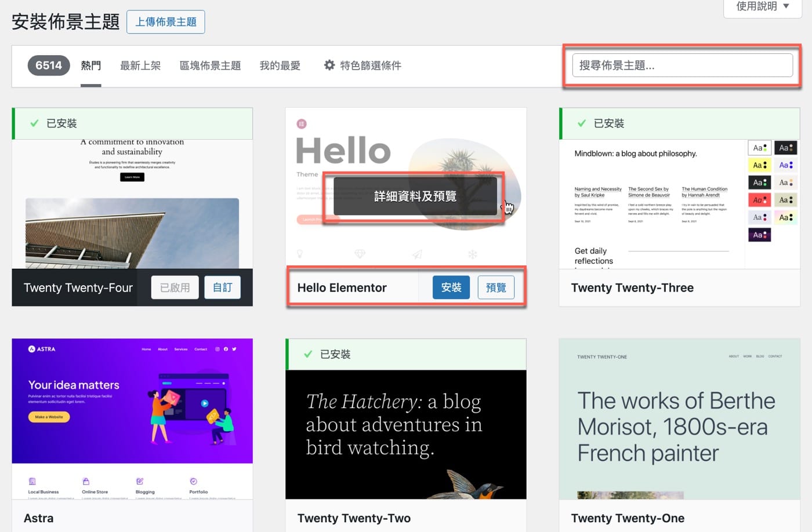Click the 已安裝 notice on Twenty Twenty-Three
Image resolution: width=812 pixels, height=532 pixels.
680,123
